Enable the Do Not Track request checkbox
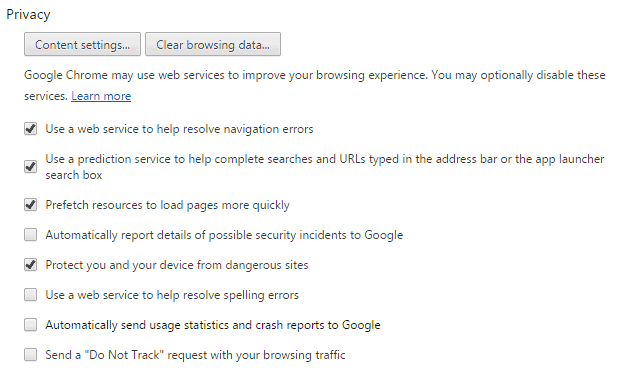This screenshot has height=383, width=635. (x=30, y=354)
